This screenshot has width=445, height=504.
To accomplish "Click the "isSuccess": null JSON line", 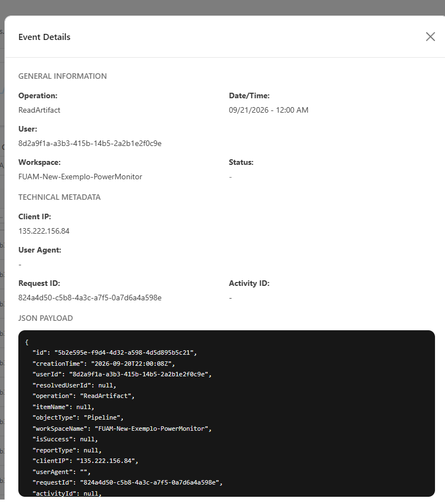I will [x=65, y=439].
